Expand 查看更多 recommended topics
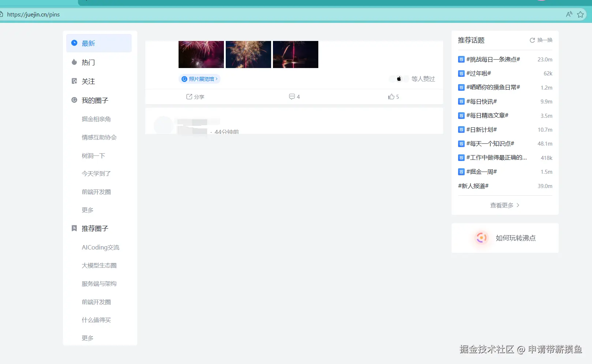The width and height of the screenshot is (592, 364). click(505, 205)
